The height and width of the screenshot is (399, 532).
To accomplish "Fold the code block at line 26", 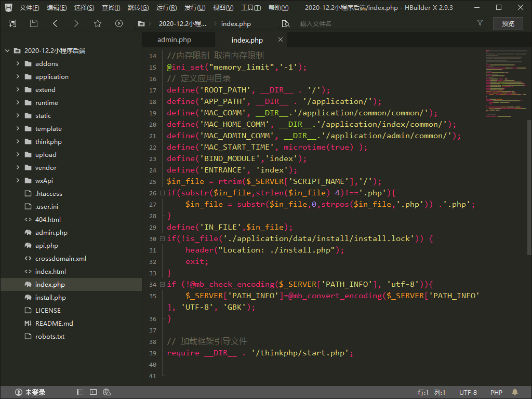I will click(162, 193).
